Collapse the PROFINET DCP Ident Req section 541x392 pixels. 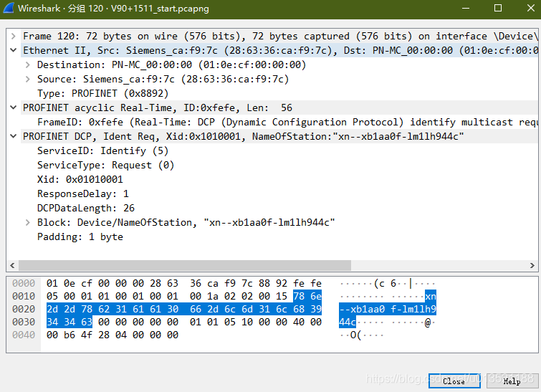pyautogui.click(x=13, y=136)
